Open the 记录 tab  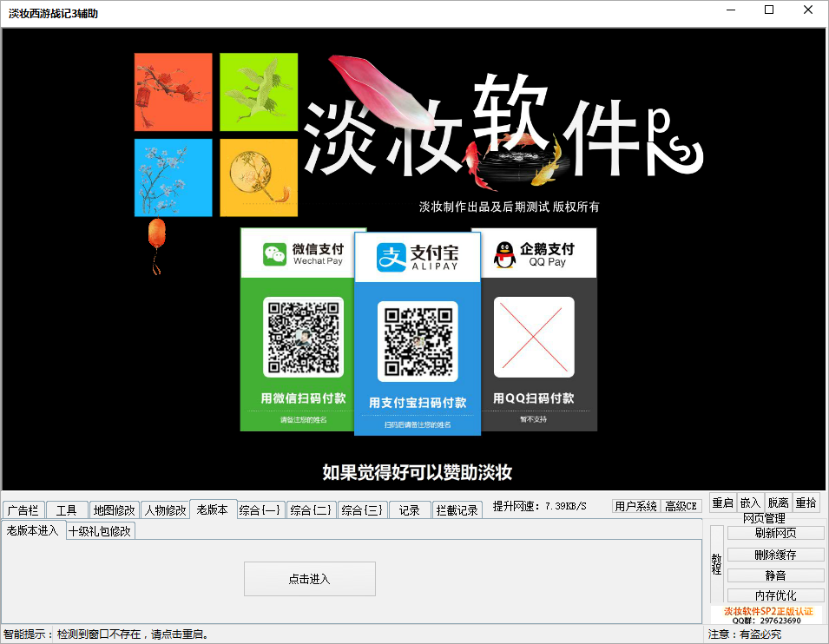coord(409,510)
